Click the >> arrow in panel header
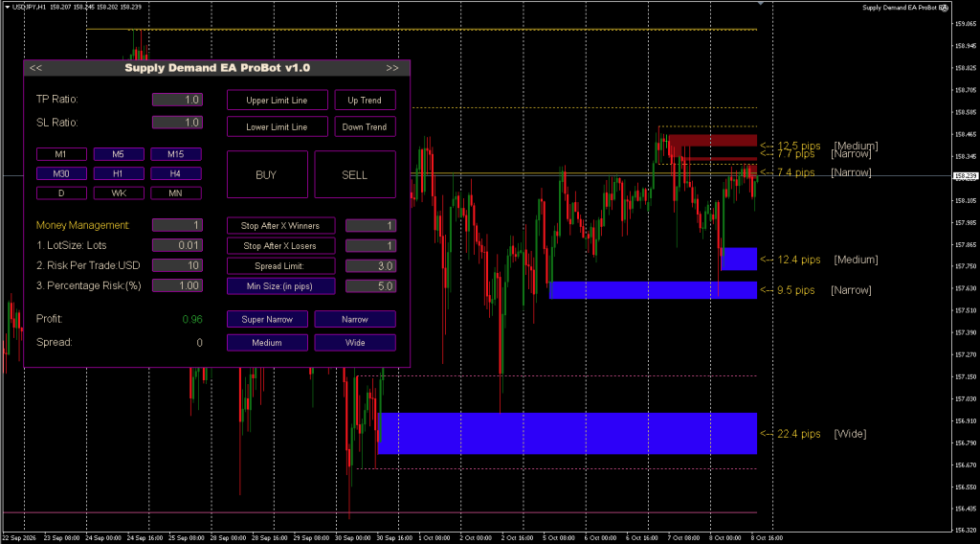The height and width of the screenshot is (544, 980). 391,68
